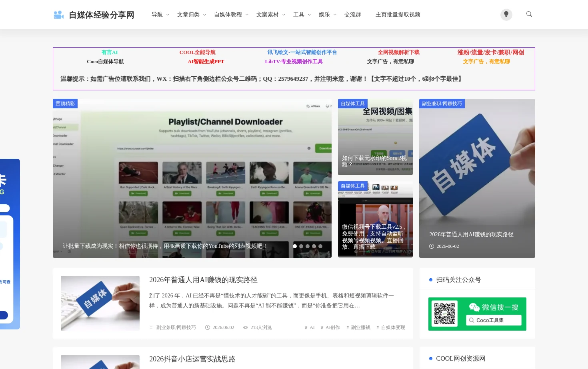Open the Playlist/Channel Downloader featured slide
This screenshot has width=588, height=369.
[x=192, y=178]
